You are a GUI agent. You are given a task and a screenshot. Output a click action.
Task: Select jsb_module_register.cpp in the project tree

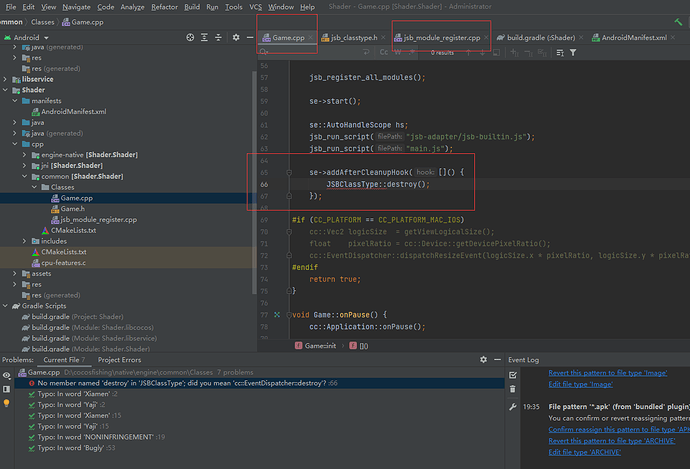(97, 219)
